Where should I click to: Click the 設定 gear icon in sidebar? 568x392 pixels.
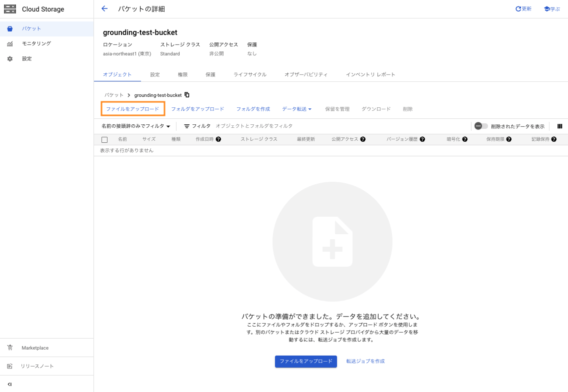[10, 58]
